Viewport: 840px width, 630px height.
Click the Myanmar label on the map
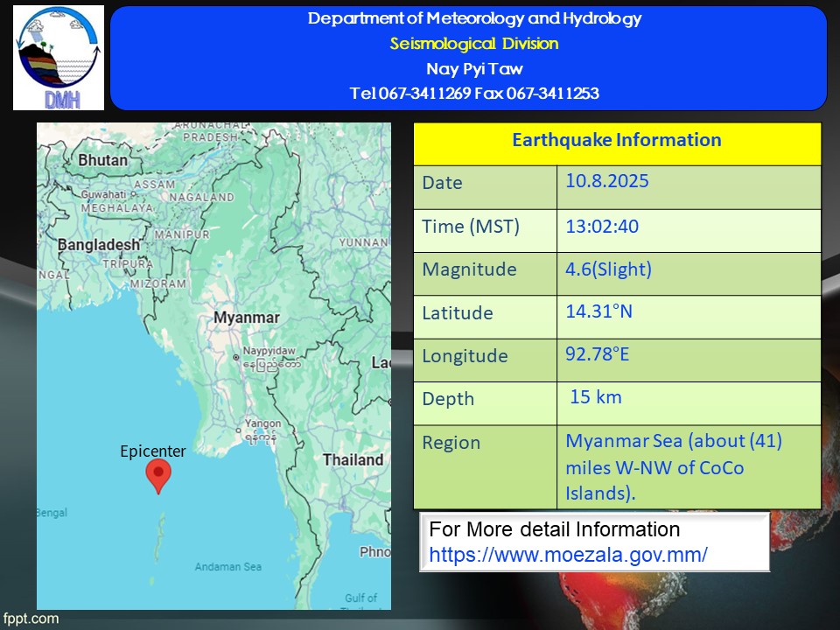246,318
